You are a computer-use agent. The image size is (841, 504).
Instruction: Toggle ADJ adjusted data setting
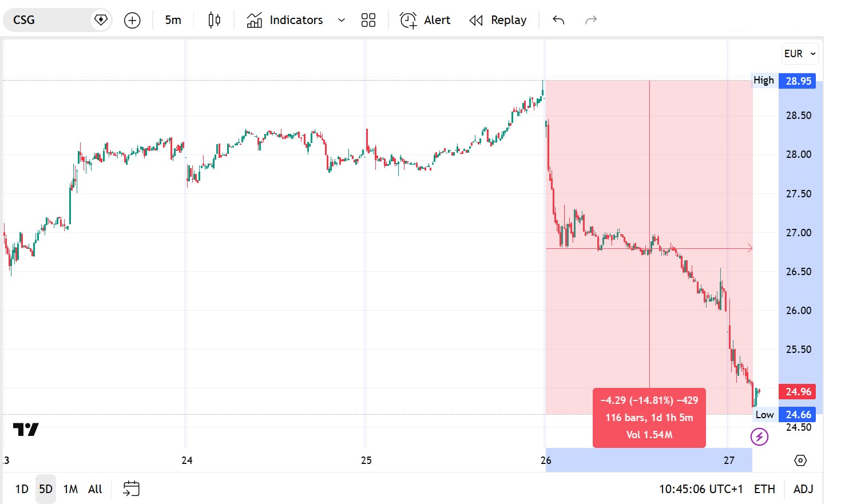(803, 489)
